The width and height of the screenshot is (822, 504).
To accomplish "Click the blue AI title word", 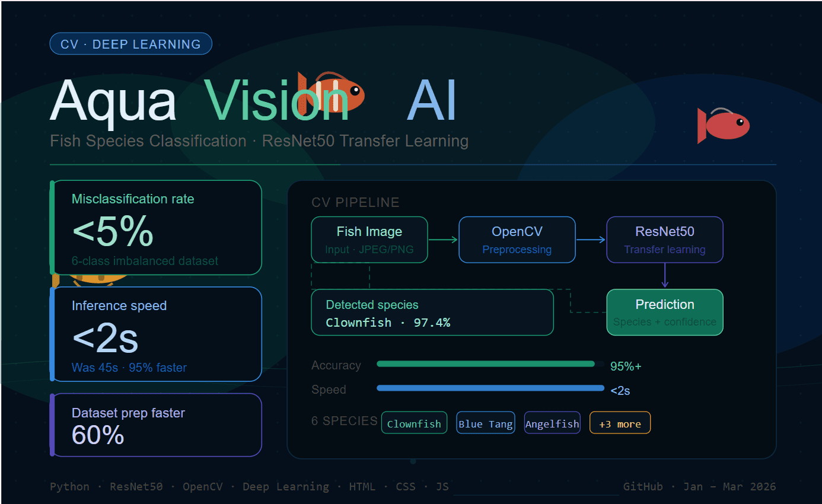I will point(432,100).
